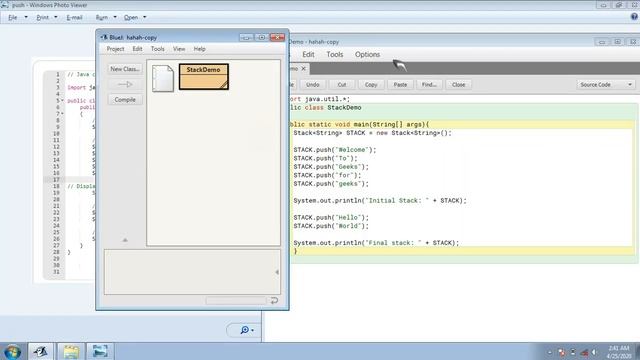Screen dimensions: 640x360
Task: Open the View menu in BlueJ
Action: click(x=179, y=49)
